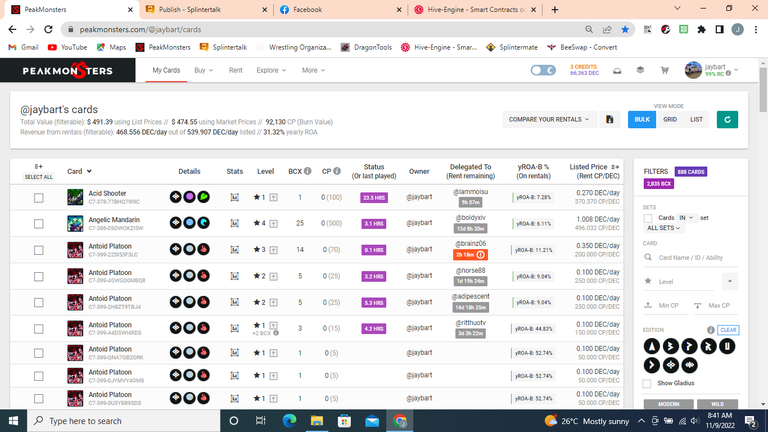This screenshot has height=432, width=768.
Task: Open the Windows Start menu
Action: [x=13, y=421]
